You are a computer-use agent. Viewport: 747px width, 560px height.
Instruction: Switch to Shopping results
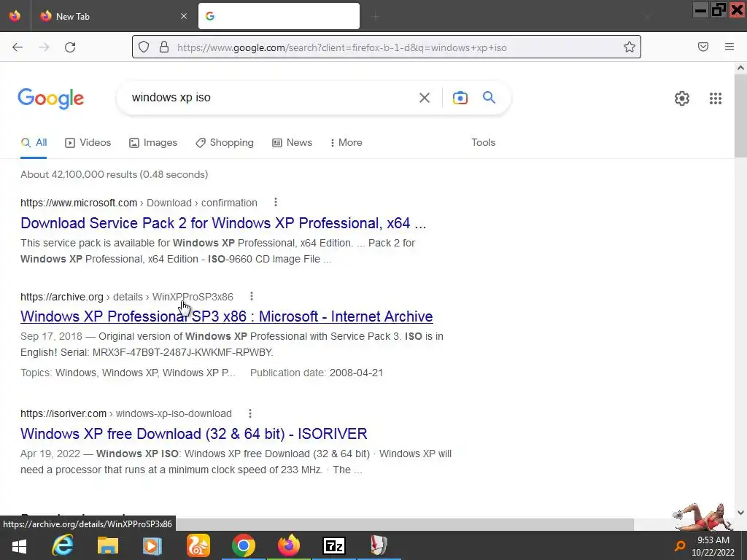225,142
